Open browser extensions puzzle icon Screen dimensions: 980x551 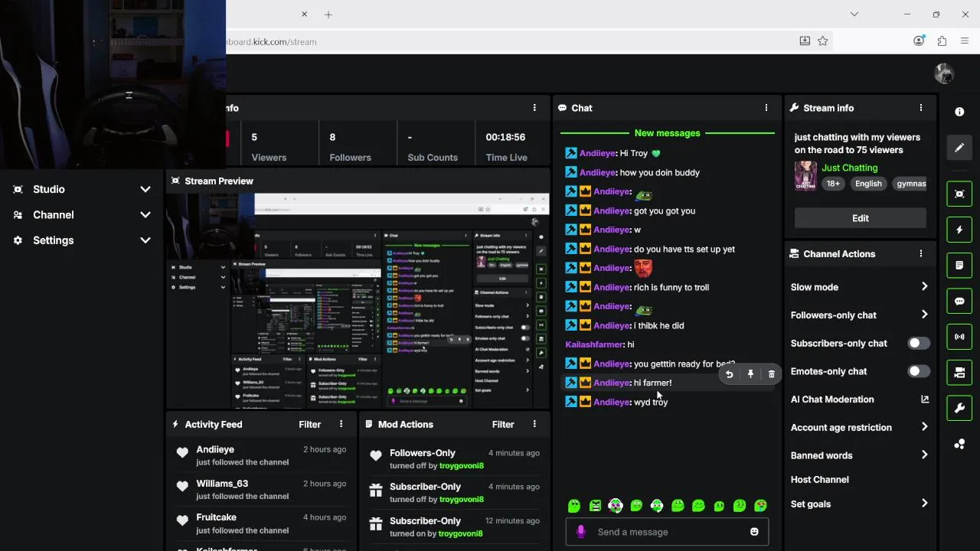click(x=942, y=41)
